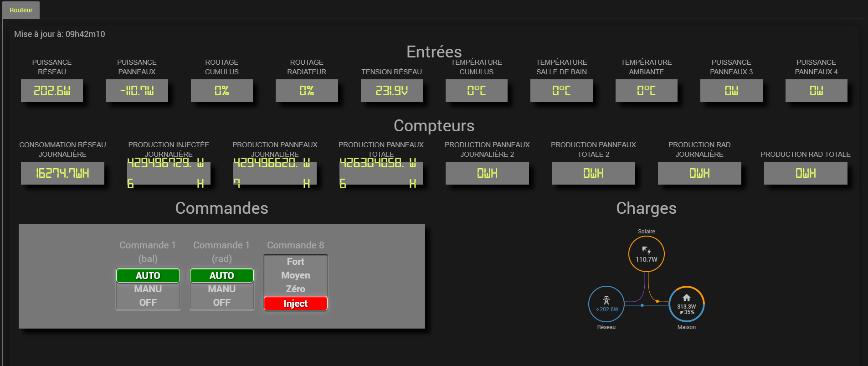Image resolution: width=868 pixels, height=366 pixels.
Task: Click the pylon icon in the Réseau circle
Action: (x=606, y=300)
